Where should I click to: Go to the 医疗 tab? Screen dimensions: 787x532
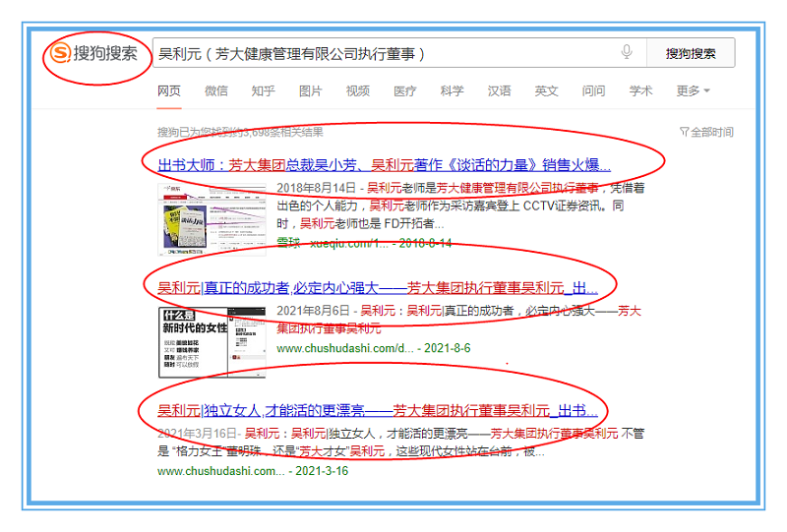(x=404, y=91)
